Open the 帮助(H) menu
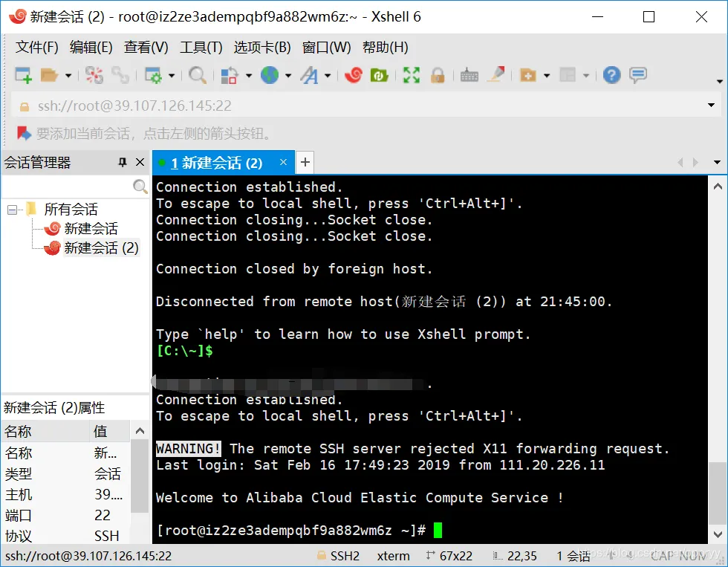Viewport: 728px width, 567px height. tap(385, 48)
